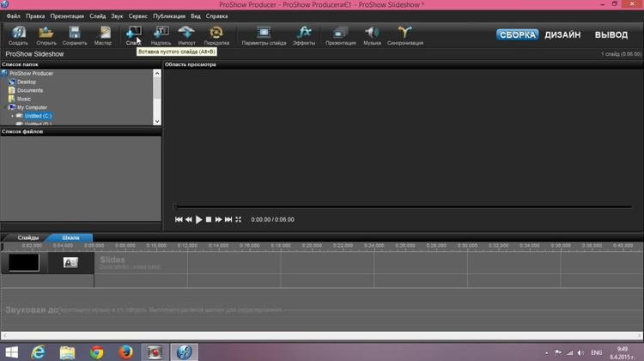Select the Music folder in tree

pos(24,99)
